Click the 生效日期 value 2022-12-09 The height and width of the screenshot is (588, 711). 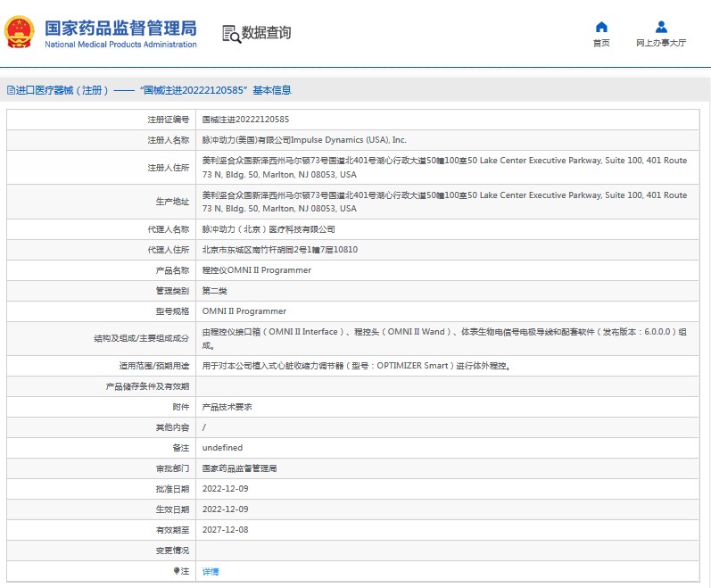coord(225,509)
